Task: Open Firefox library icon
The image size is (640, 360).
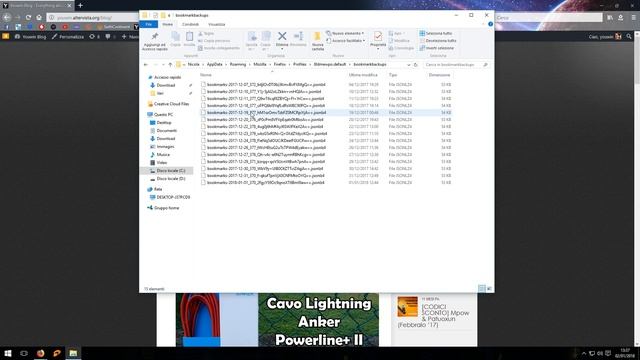Action: coord(610,18)
